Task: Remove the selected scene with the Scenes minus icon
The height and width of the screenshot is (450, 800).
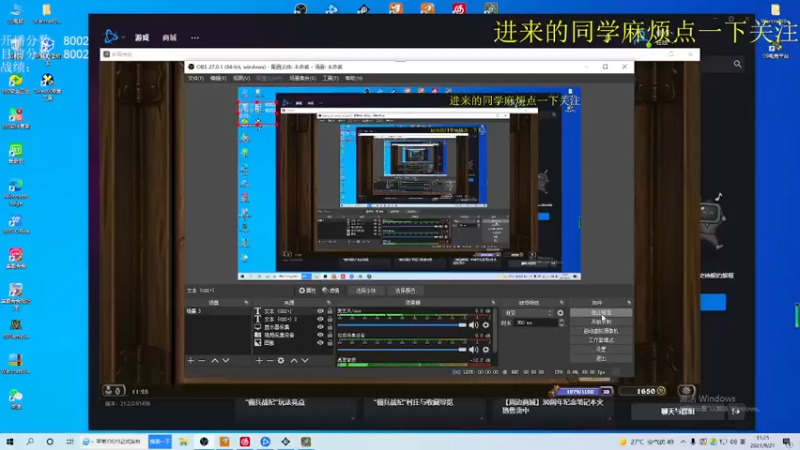Action: pos(202,361)
